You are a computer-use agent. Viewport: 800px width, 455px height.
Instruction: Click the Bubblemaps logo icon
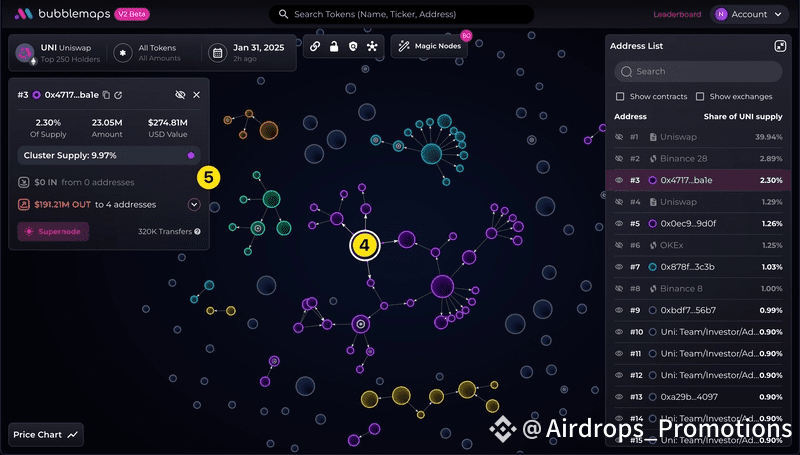pyautogui.click(x=23, y=14)
